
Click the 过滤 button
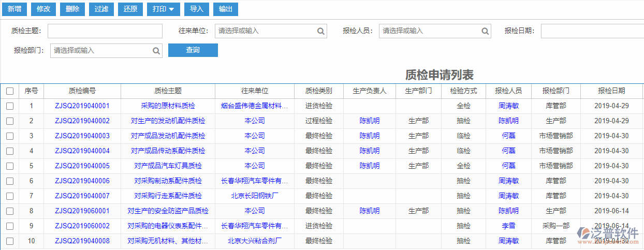[101, 9]
